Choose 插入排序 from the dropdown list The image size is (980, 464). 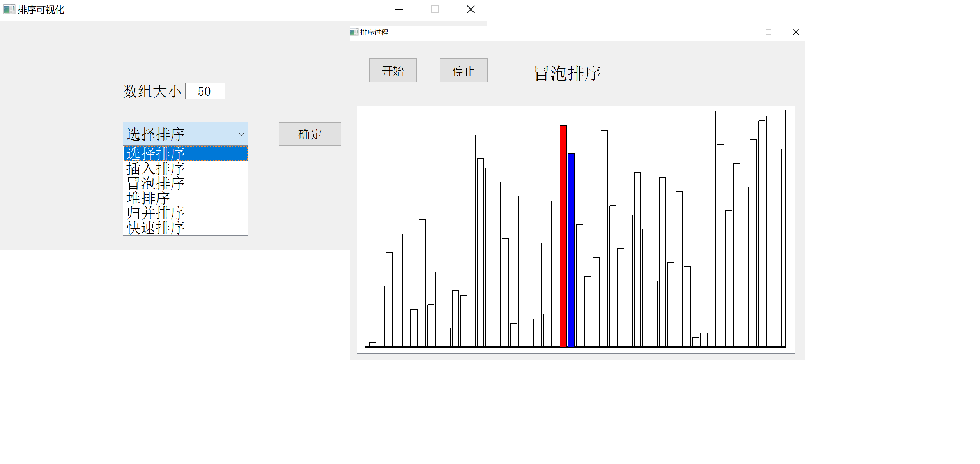[x=186, y=168]
